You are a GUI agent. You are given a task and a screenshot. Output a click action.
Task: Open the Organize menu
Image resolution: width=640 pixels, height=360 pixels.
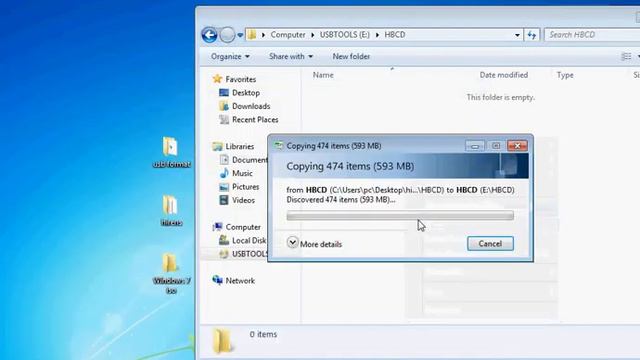(x=230, y=56)
